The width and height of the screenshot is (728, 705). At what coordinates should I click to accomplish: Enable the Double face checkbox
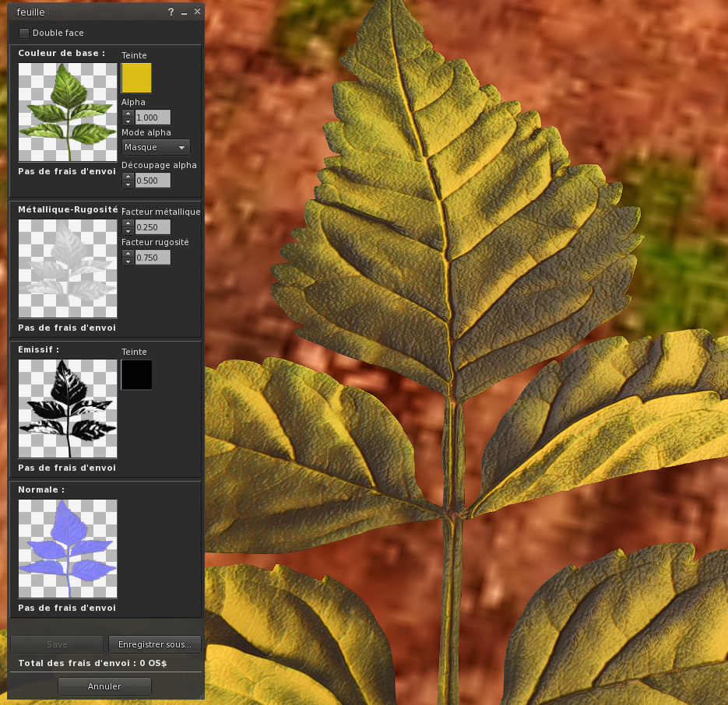(x=24, y=33)
